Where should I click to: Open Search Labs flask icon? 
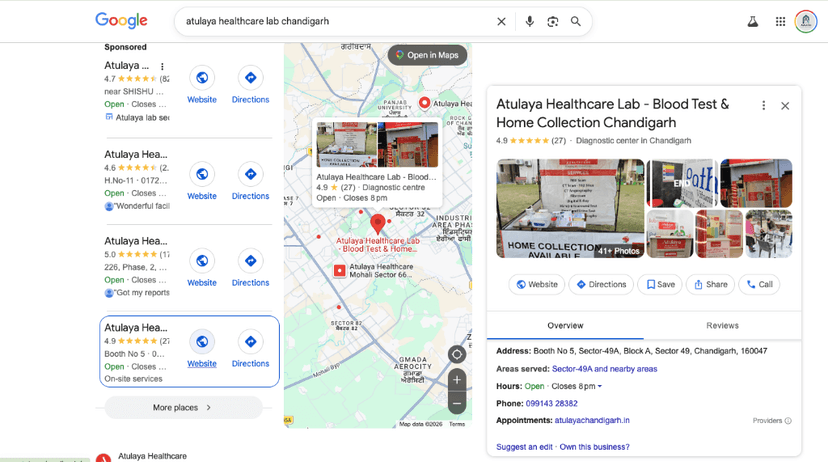752,21
